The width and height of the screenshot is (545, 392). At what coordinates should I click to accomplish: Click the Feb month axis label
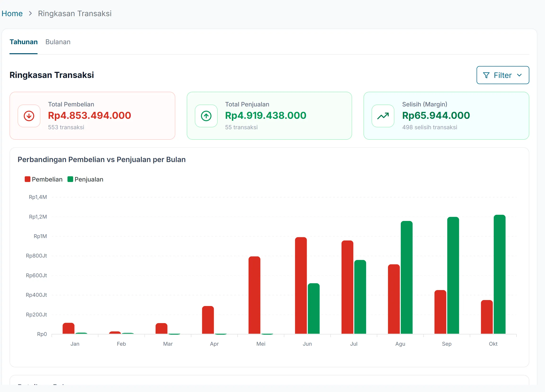click(121, 344)
